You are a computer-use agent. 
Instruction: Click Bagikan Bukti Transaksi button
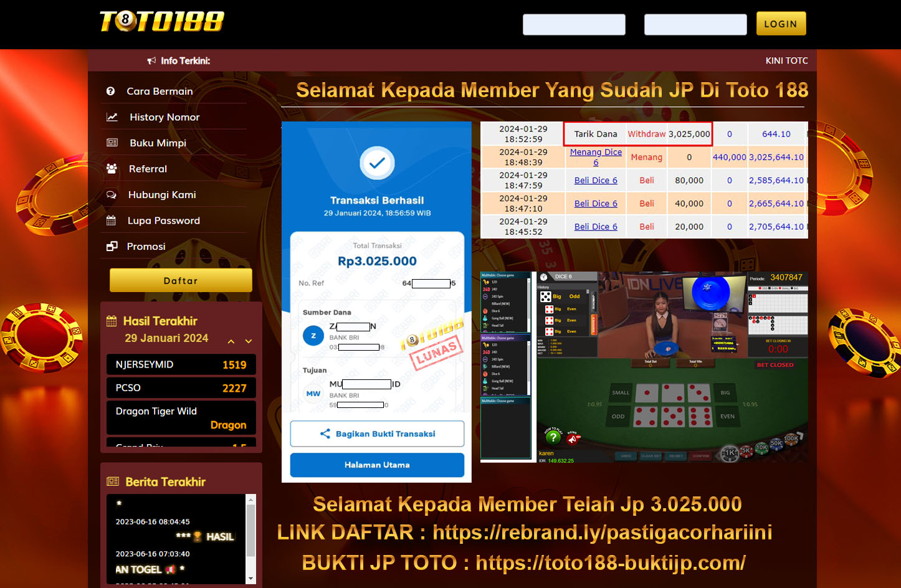[377, 434]
